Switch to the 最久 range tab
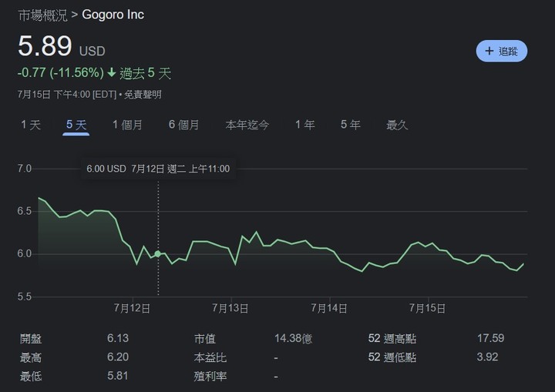 (x=397, y=125)
